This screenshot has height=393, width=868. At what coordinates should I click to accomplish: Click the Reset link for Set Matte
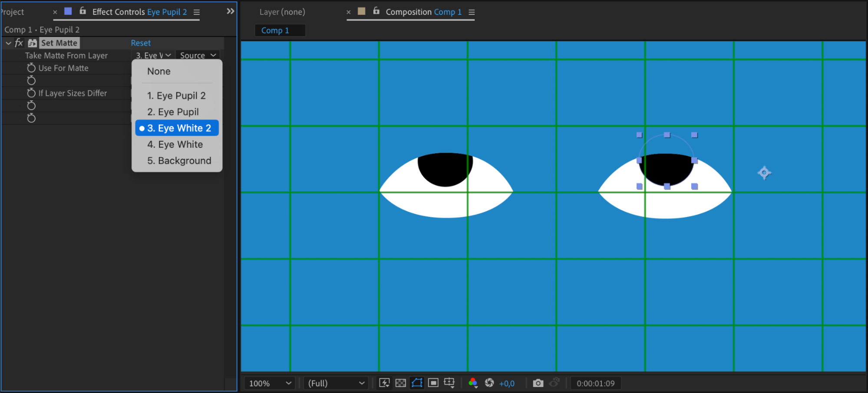click(x=141, y=43)
